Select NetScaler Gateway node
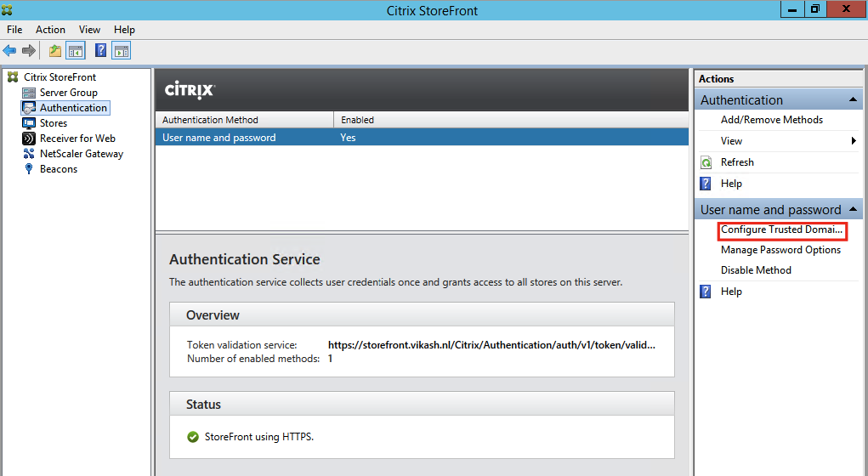 click(82, 154)
